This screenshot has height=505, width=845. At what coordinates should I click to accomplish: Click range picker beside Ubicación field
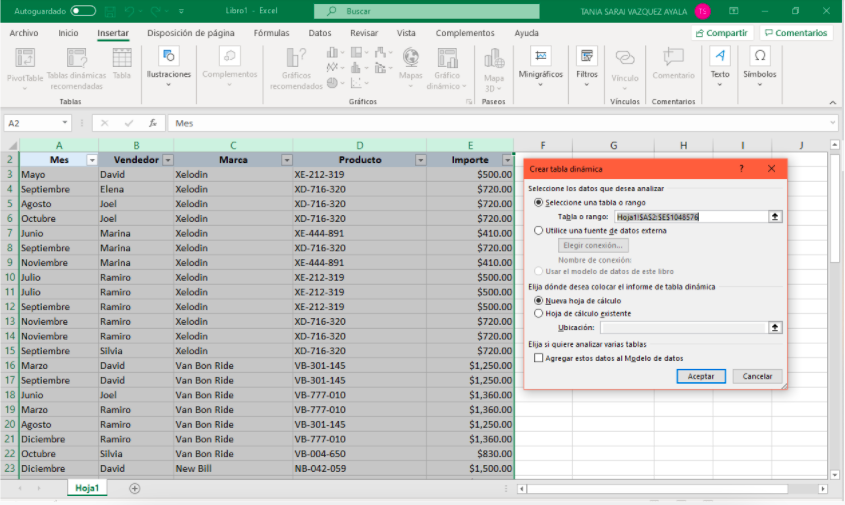pos(775,327)
